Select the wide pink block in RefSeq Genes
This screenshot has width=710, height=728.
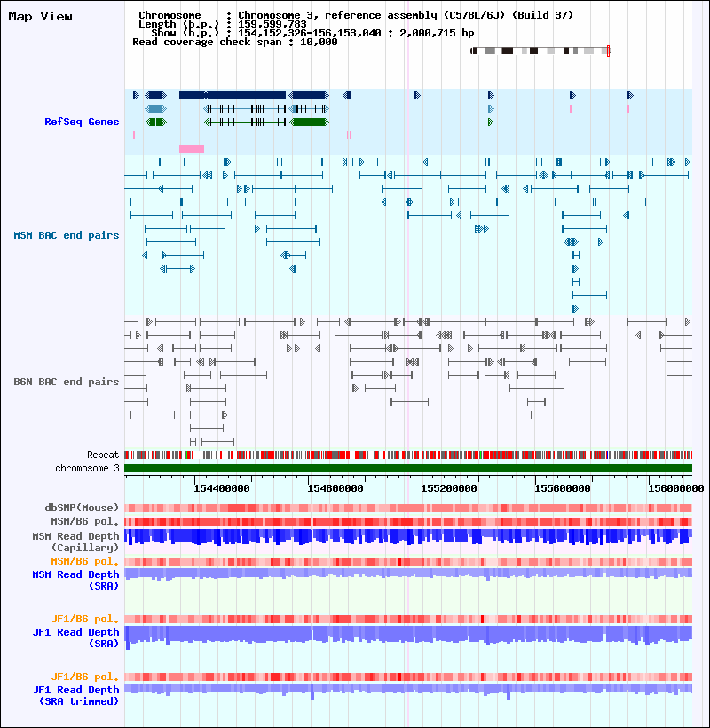(x=192, y=148)
